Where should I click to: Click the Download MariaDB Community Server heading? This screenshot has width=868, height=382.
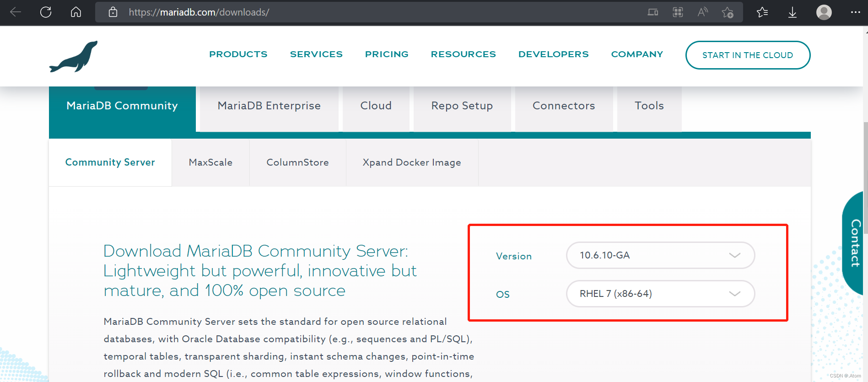(x=260, y=271)
